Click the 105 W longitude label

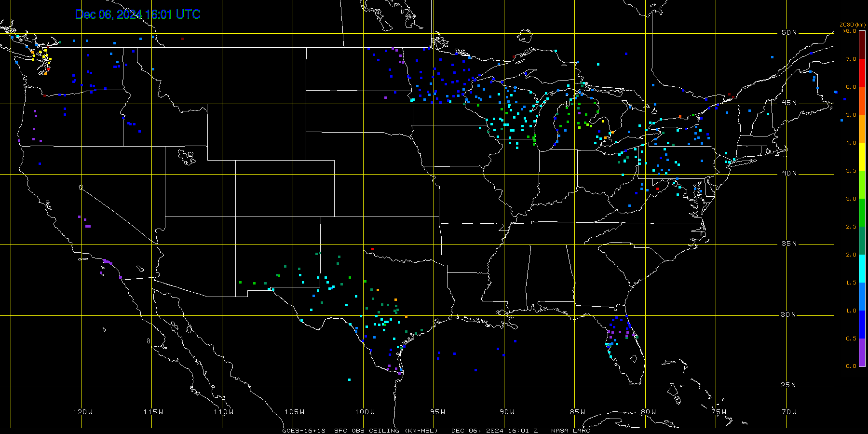point(294,412)
